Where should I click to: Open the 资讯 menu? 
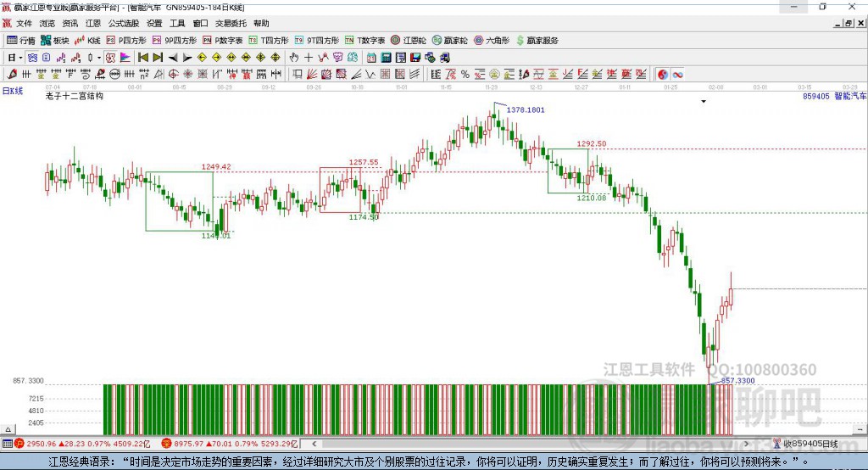[x=70, y=23]
